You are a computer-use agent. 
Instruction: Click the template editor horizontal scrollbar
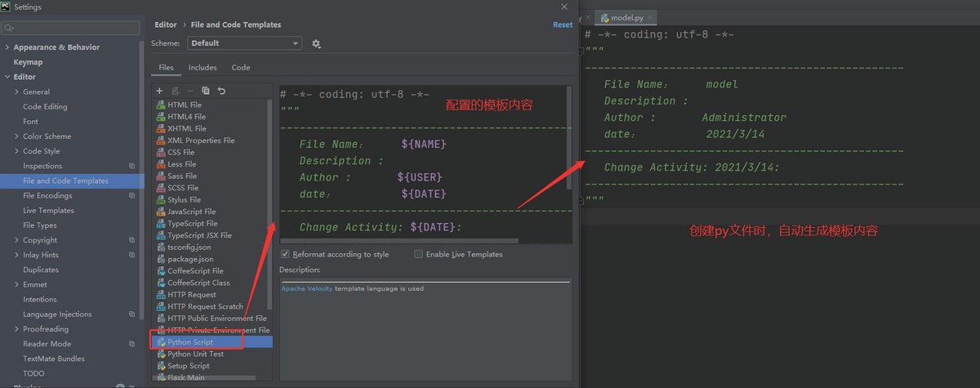tap(400, 241)
